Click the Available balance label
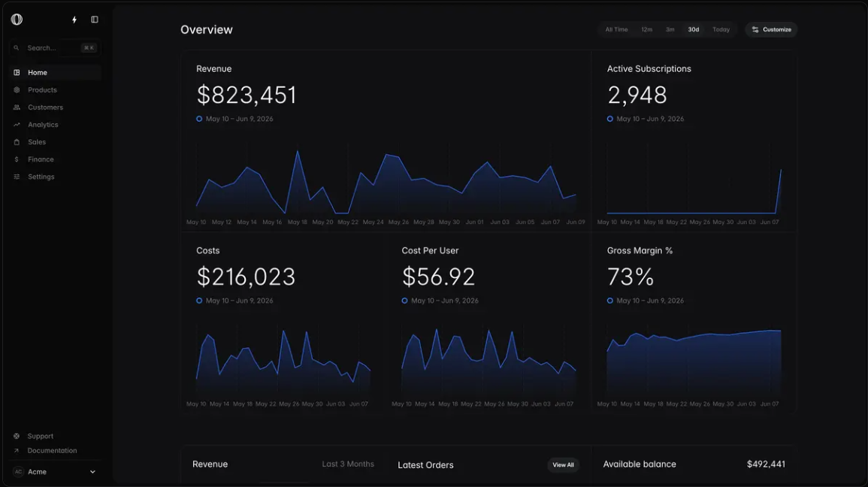 pos(640,464)
